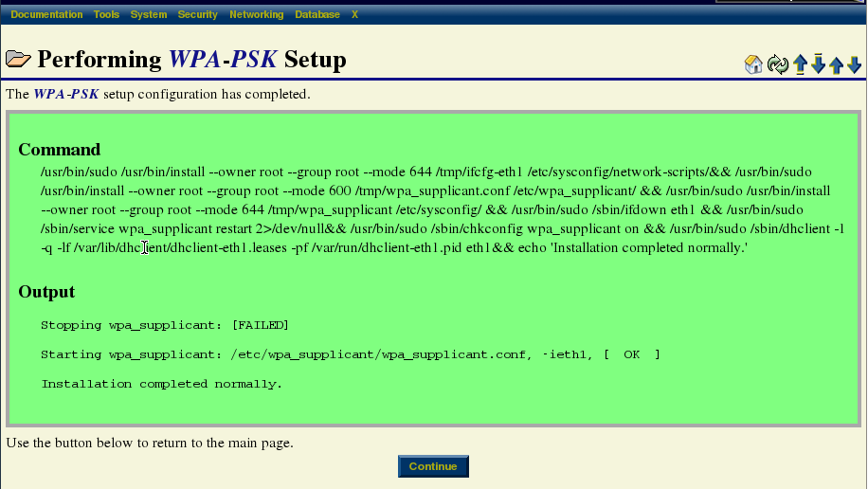Open the Database menu

coord(317,14)
